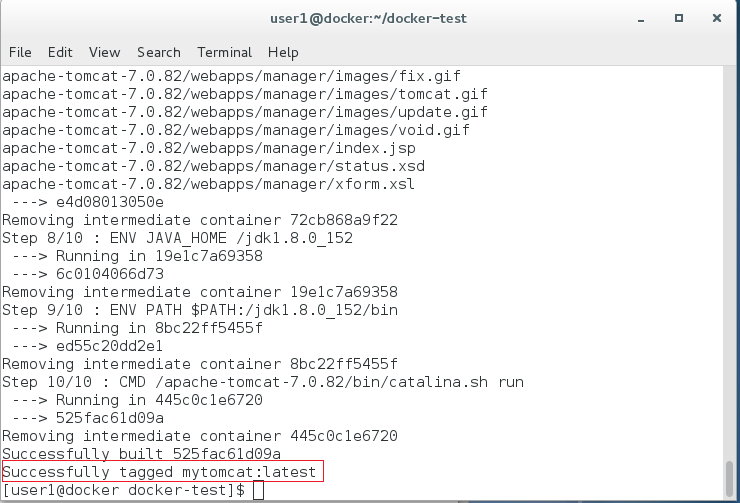Image resolution: width=740 pixels, height=503 pixels.
Task: Close the terminal window
Action: click(x=716, y=18)
